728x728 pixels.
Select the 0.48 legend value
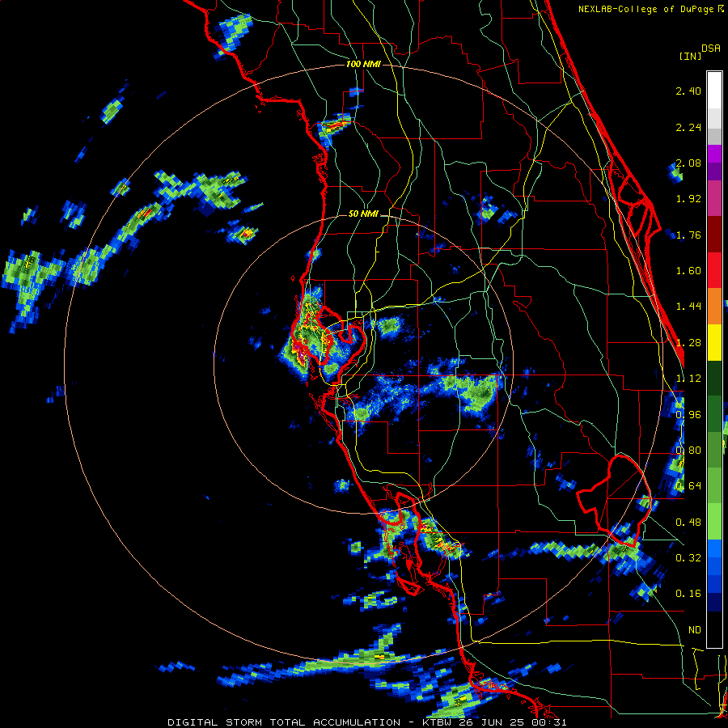[x=688, y=523]
